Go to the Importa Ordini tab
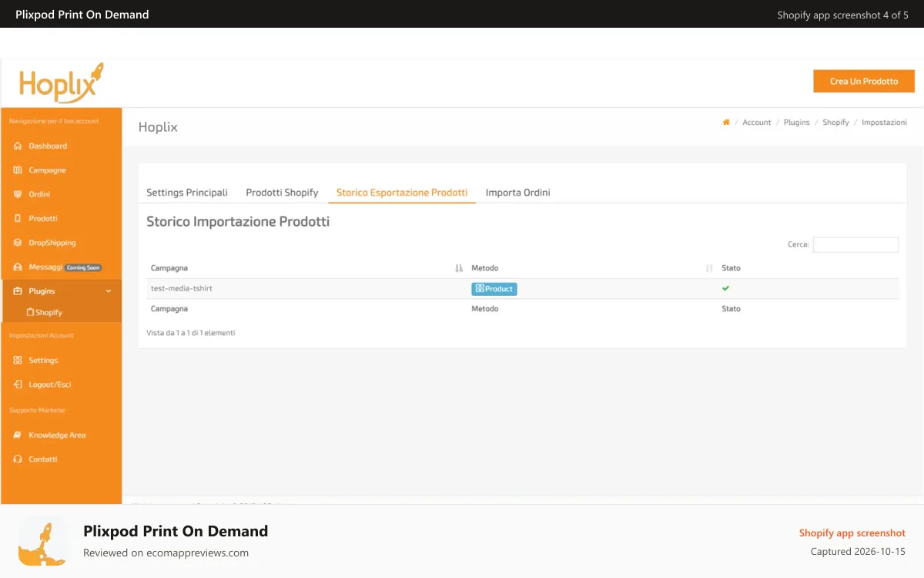Screen dimensions: 924x578 click(517, 193)
